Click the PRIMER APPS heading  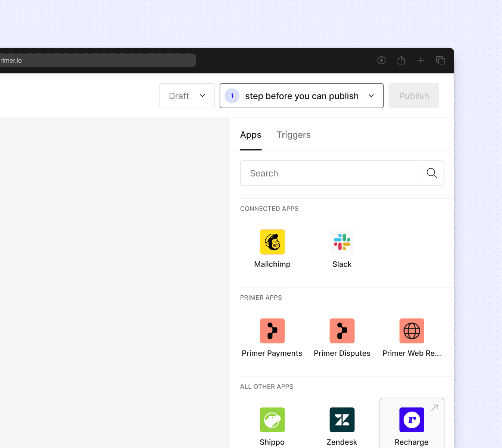[x=261, y=298]
